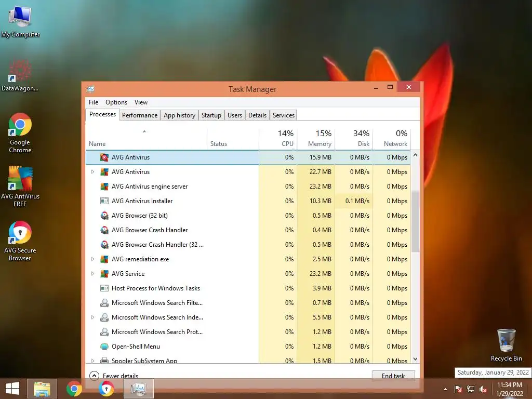Sort by CPU column header
This screenshot has width=532, height=399.
coord(278,139)
